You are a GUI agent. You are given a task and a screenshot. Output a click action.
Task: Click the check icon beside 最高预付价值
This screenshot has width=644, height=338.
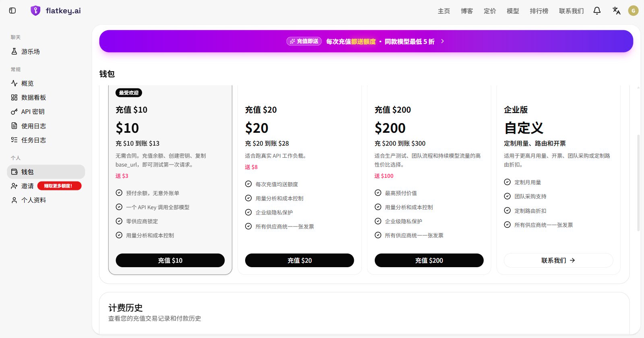coord(378,193)
